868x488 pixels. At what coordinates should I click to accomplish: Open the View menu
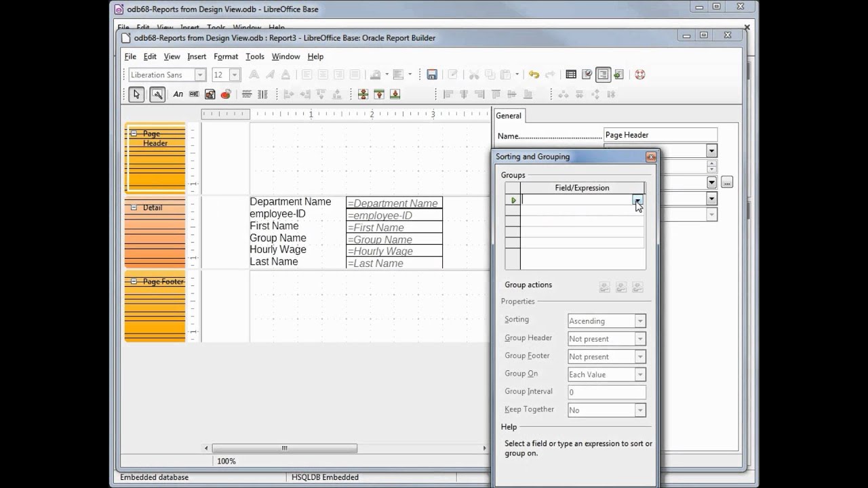pyautogui.click(x=172, y=57)
